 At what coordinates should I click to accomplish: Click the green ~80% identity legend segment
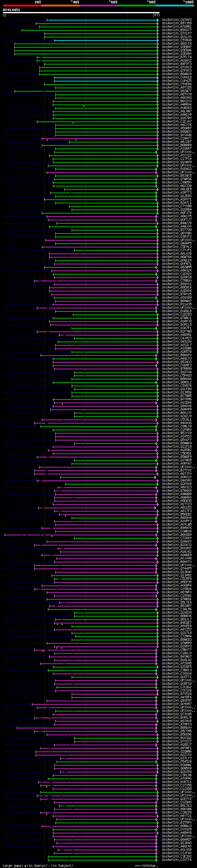point(137,6)
